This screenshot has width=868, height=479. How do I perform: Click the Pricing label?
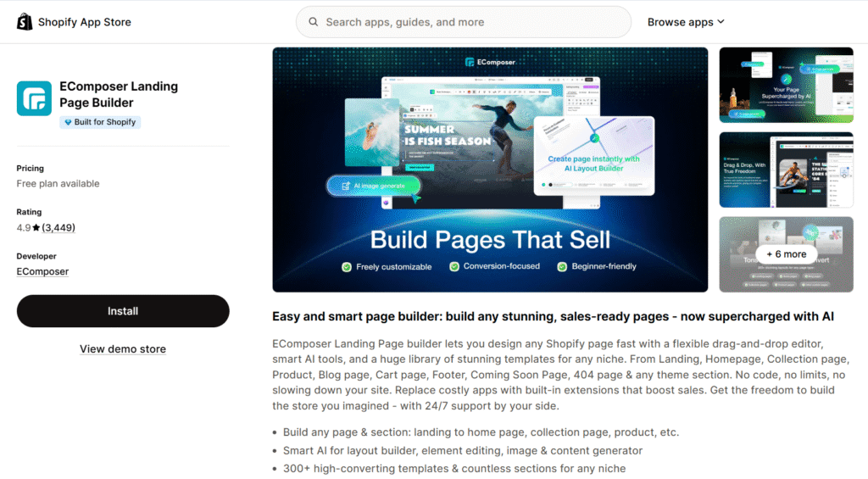(30, 168)
